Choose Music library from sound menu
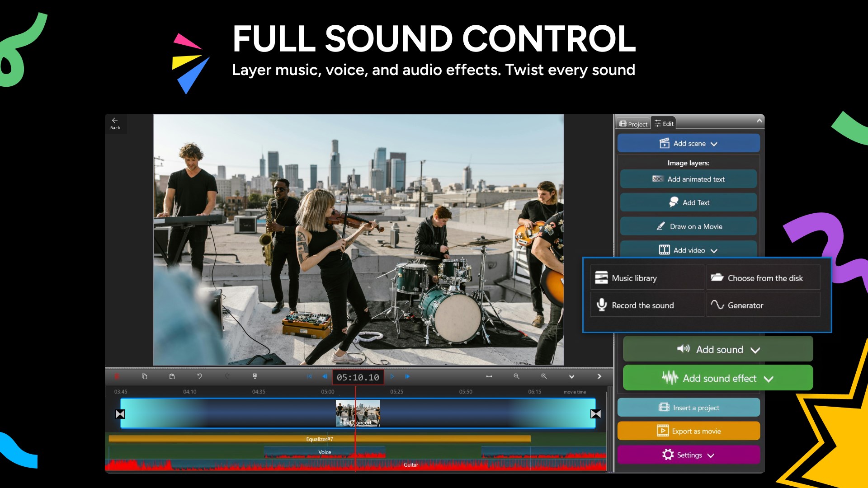The width and height of the screenshot is (868, 488). pyautogui.click(x=647, y=278)
